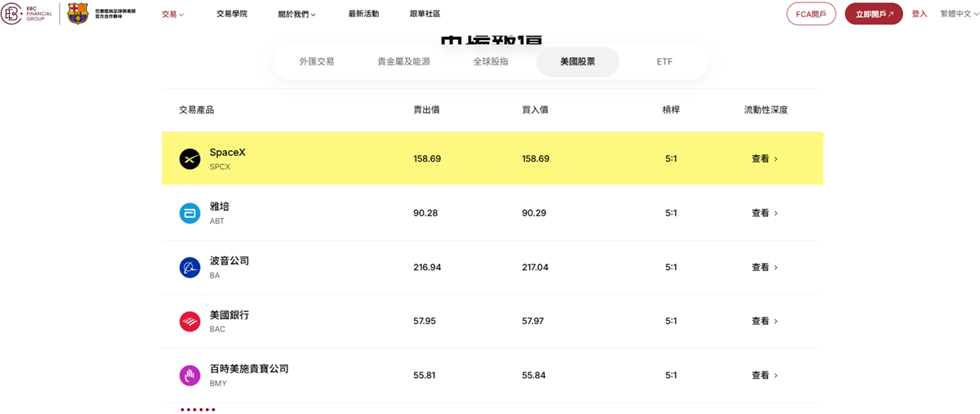The width and height of the screenshot is (980, 414).
Task: Click the 雅培 buy price 90.29
Action: [534, 213]
